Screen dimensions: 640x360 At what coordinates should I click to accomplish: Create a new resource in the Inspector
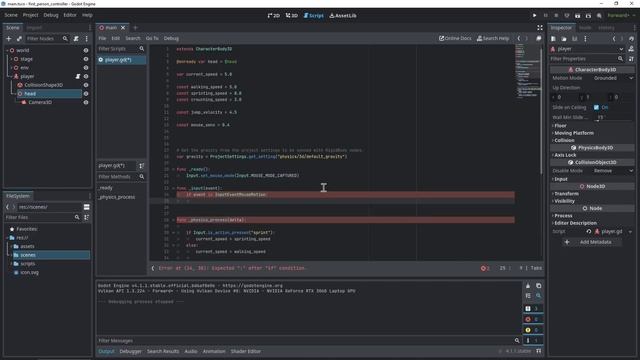tap(553, 38)
